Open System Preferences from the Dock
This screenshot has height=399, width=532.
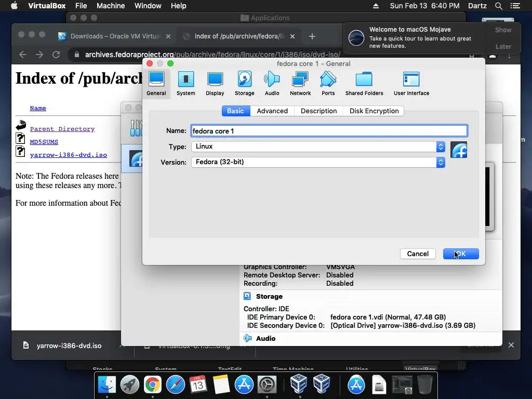267,385
